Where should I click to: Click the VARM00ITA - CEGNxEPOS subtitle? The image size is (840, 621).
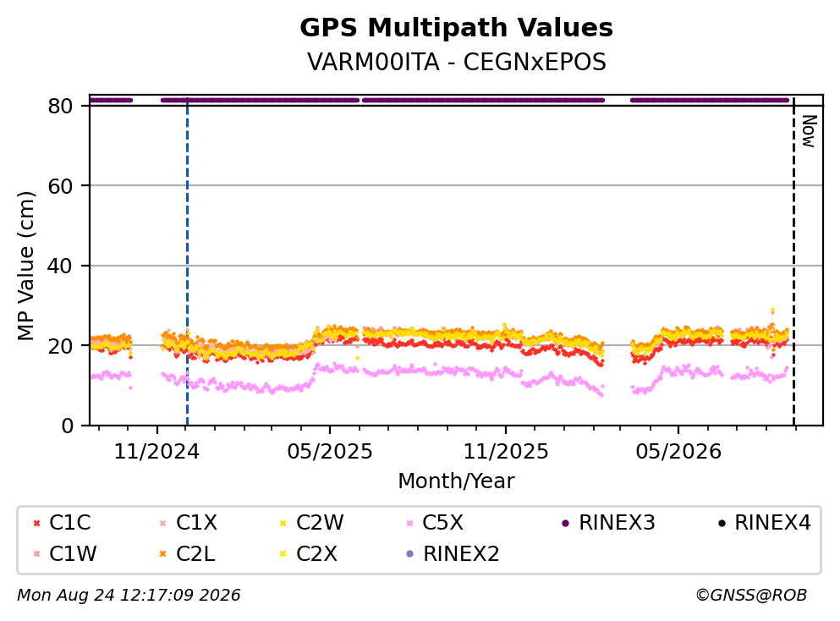click(457, 62)
